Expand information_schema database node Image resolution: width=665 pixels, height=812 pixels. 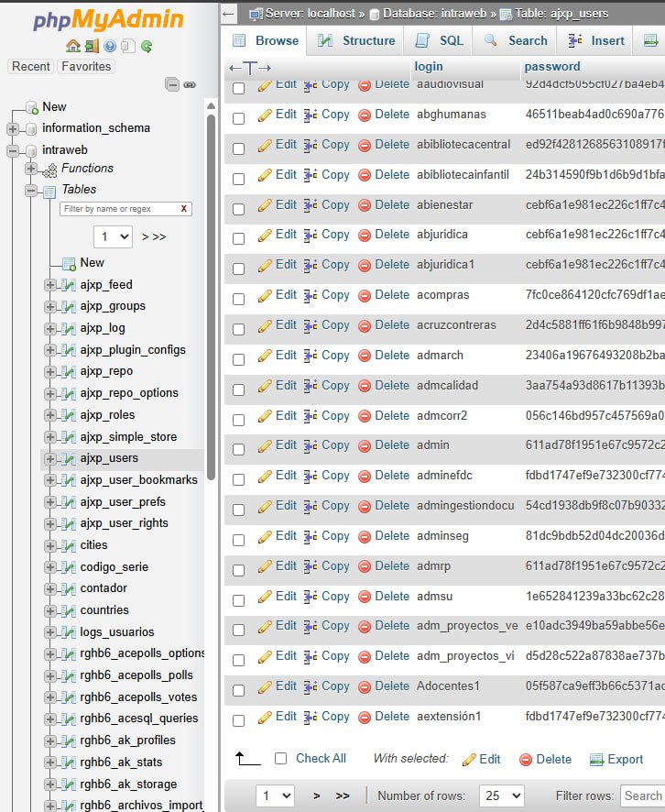click(x=13, y=128)
